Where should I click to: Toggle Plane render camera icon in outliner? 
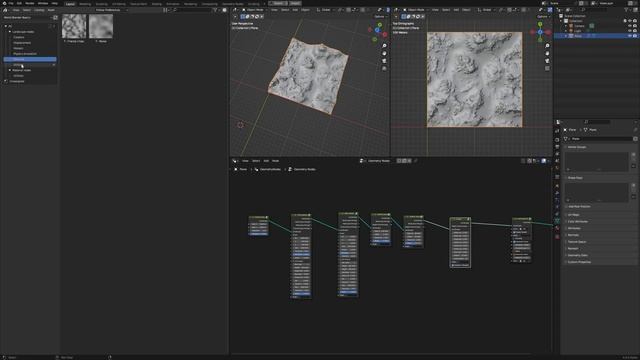pyautogui.click(x=635, y=36)
